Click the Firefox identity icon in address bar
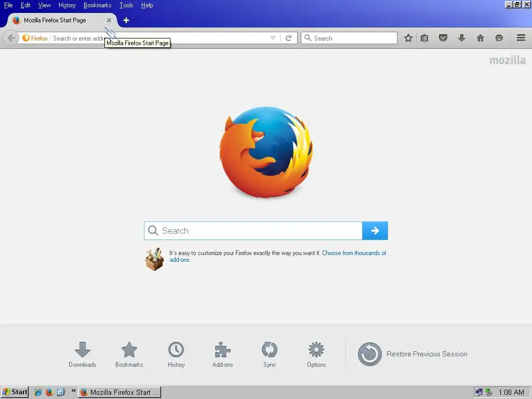 35,38
